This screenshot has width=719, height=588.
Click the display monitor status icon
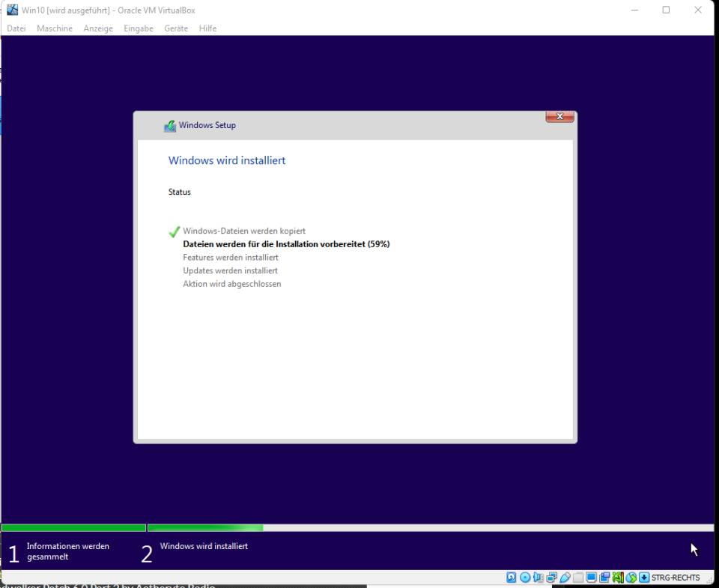592,578
